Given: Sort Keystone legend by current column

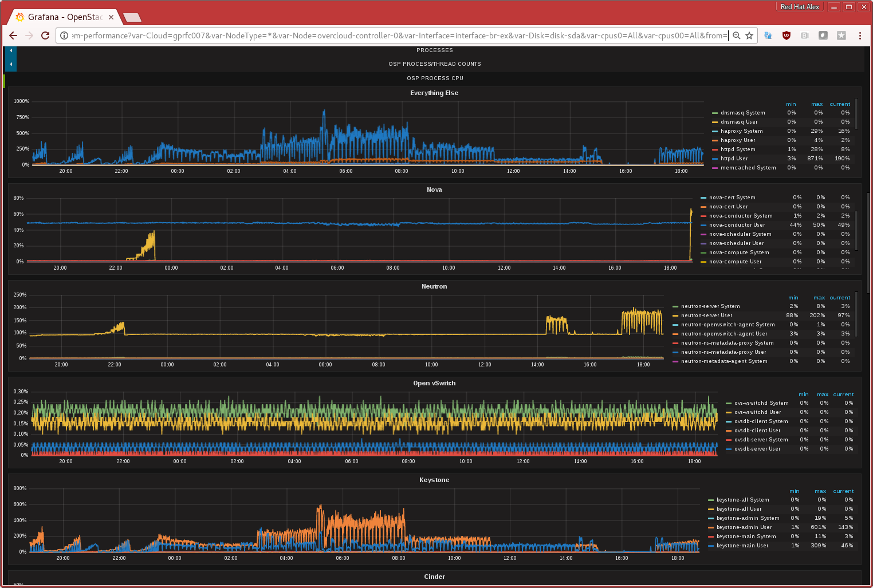Looking at the screenshot, I should coord(843,491).
